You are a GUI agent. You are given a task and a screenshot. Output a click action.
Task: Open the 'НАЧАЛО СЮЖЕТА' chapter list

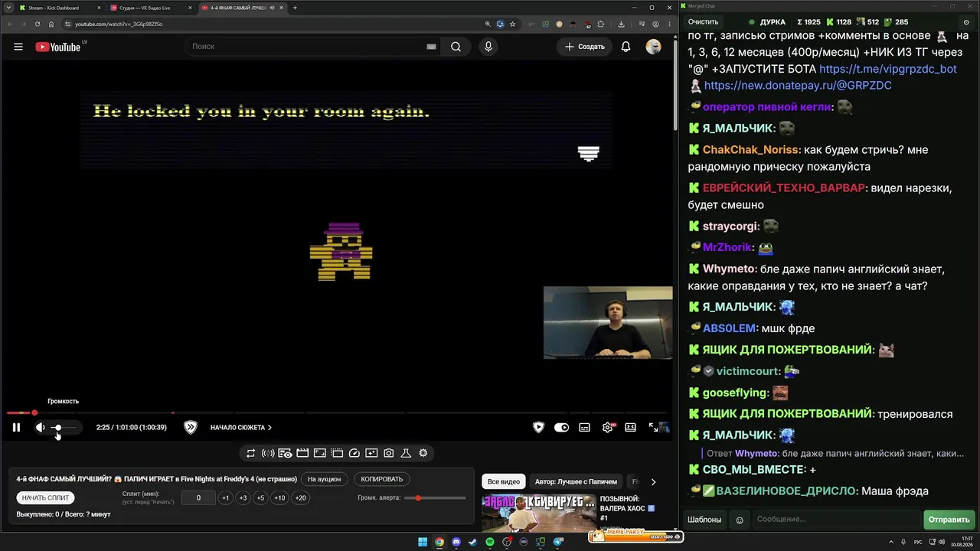coord(241,427)
